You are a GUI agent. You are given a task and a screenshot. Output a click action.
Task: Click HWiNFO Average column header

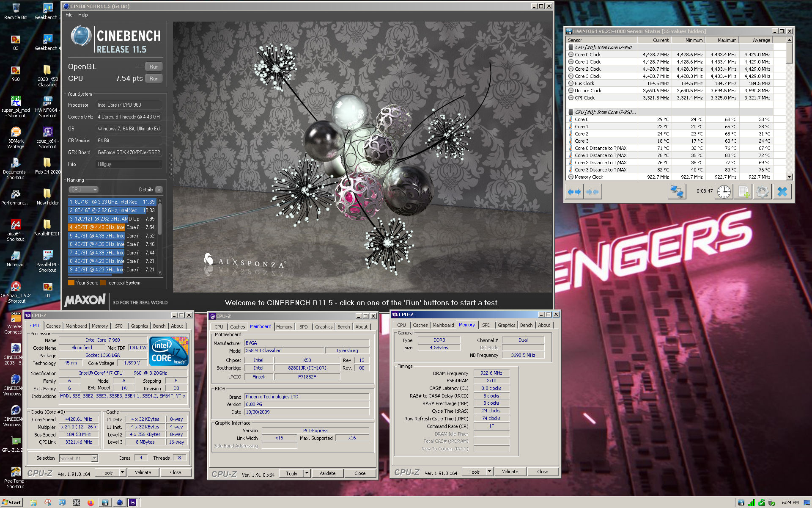pos(756,40)
